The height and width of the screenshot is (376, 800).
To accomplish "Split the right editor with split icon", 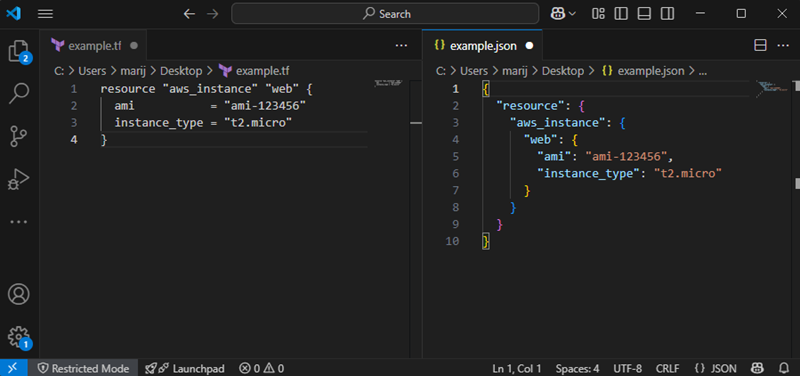I will click(x=760, y=45).
